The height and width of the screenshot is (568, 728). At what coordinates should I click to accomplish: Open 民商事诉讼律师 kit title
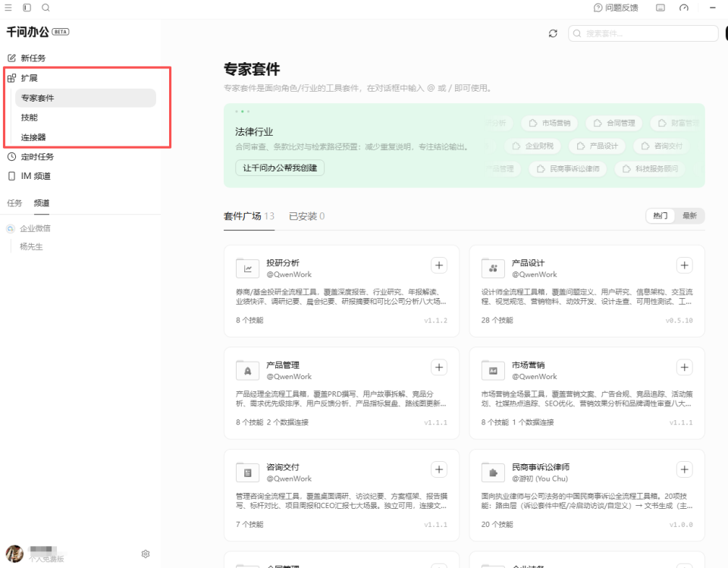click(541, 467)
